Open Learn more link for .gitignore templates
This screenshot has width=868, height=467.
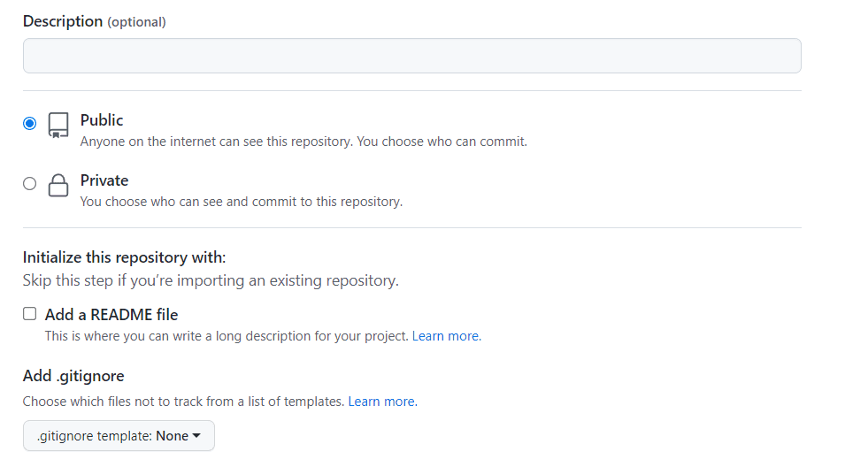point(382,402)
